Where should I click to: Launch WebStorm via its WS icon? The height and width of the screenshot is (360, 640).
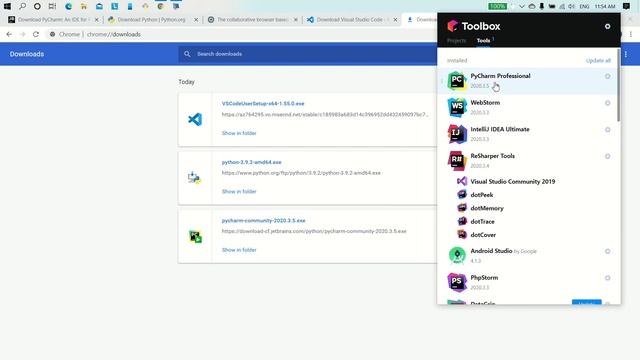click(x=457, y=107)
